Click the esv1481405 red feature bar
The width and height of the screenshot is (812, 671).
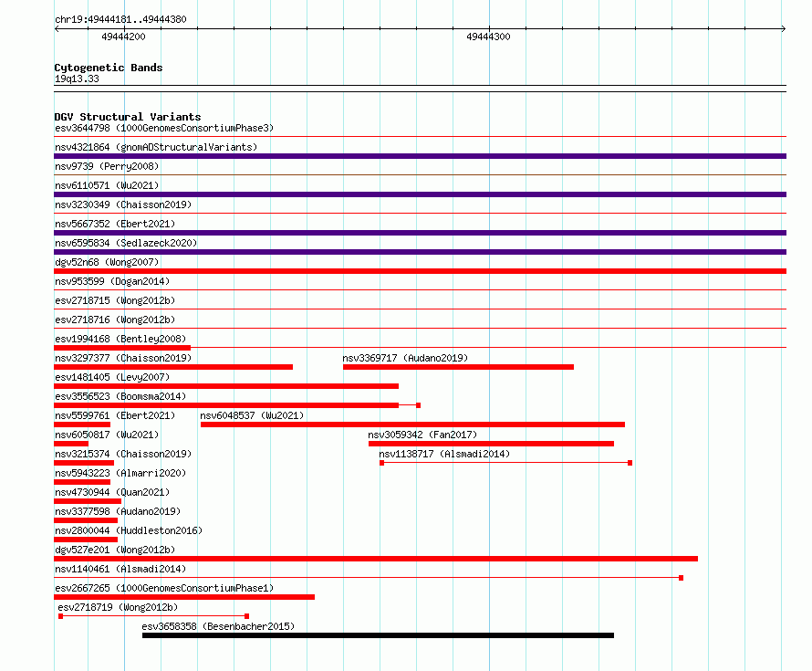point(226,386)
